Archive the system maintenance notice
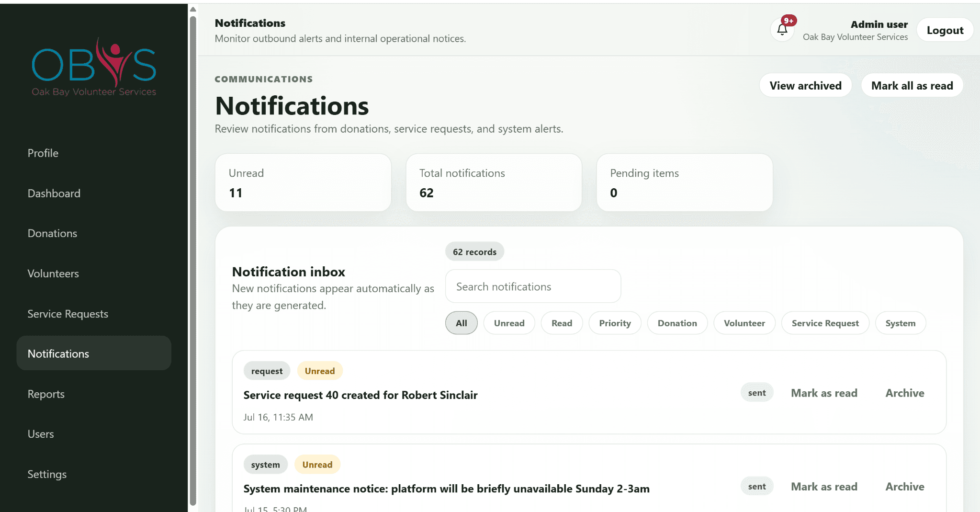The image size is (980, 512). [x=904, y=486]
